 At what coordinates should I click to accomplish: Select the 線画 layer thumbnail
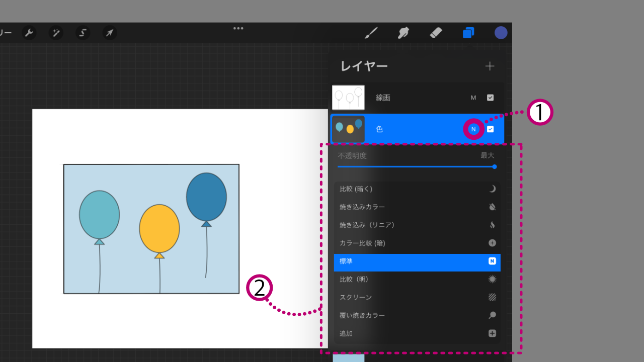(348, 98)
